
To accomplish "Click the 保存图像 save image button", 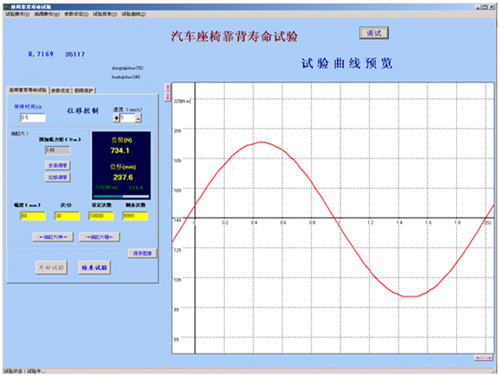I will (x=142, y=253).
